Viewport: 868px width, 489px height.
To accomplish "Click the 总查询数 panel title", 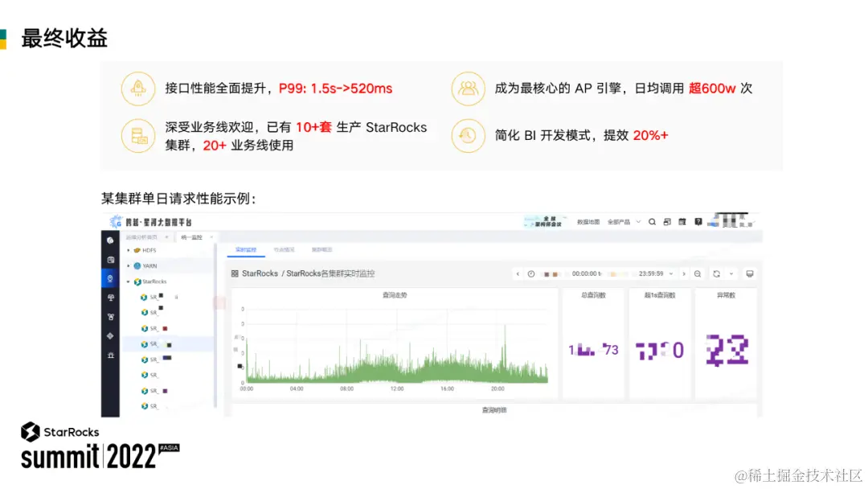I will point(593,295).
